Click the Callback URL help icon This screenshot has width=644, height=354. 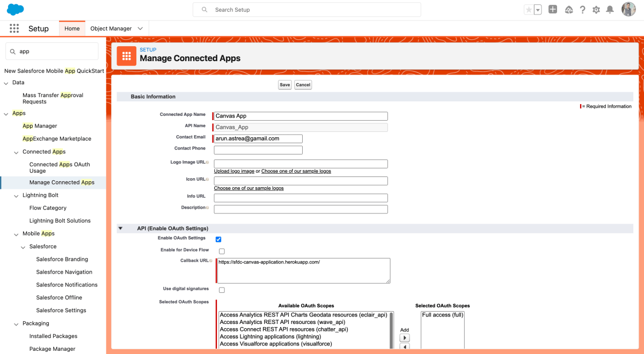coord(210,261)
